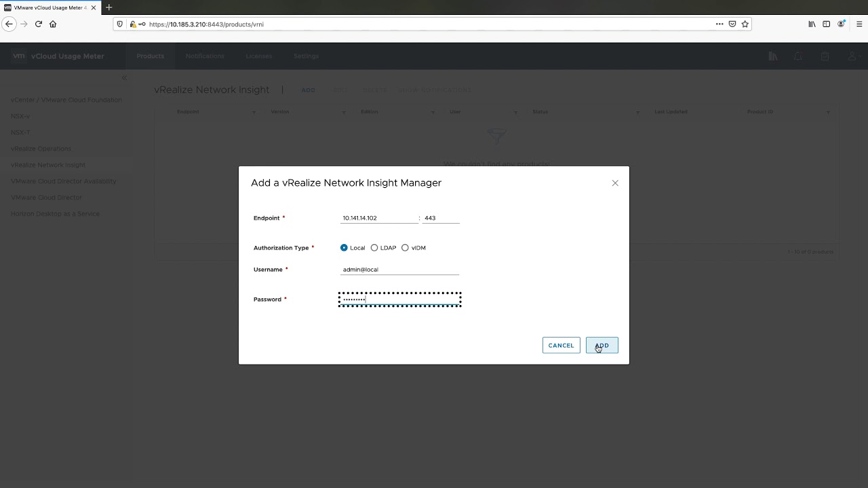This screenshot has height=488, width=868.
Task: Open the notifications bell in the top bar
Action: point(799,56)
